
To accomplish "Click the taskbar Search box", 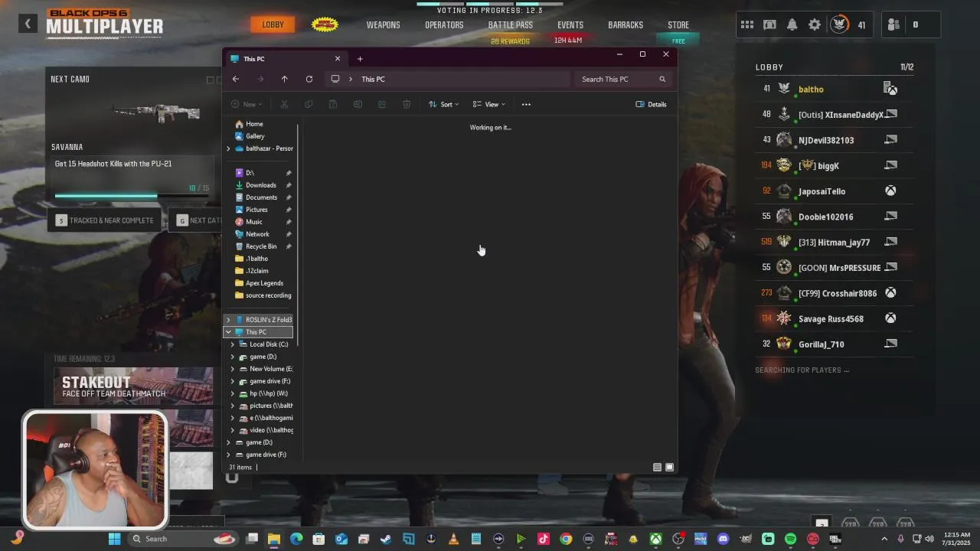I will [x=184, y=539].
